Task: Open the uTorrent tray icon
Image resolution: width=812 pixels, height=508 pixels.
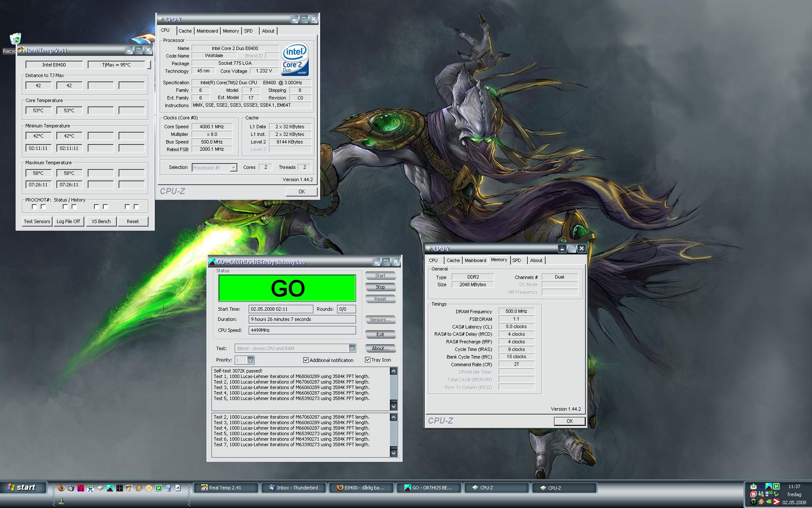Action: click(x=776, y=486)
